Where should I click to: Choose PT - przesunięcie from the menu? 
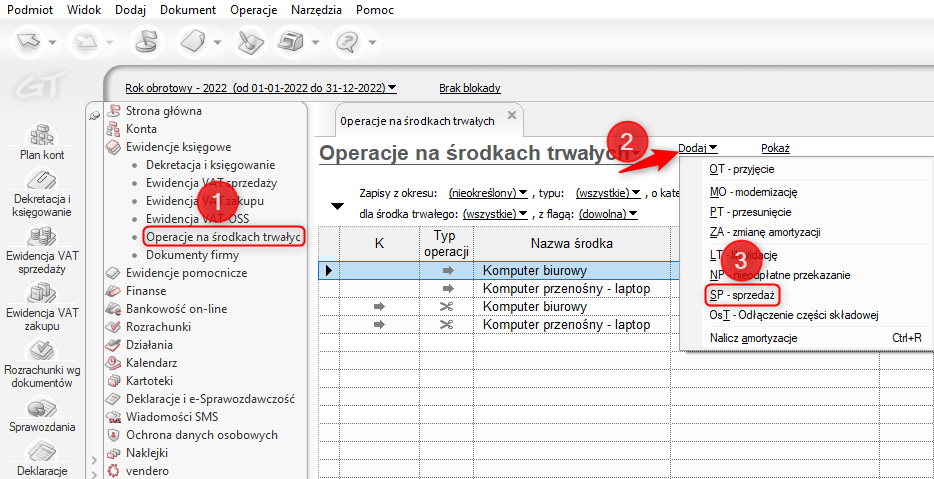(x=751, y=212)
